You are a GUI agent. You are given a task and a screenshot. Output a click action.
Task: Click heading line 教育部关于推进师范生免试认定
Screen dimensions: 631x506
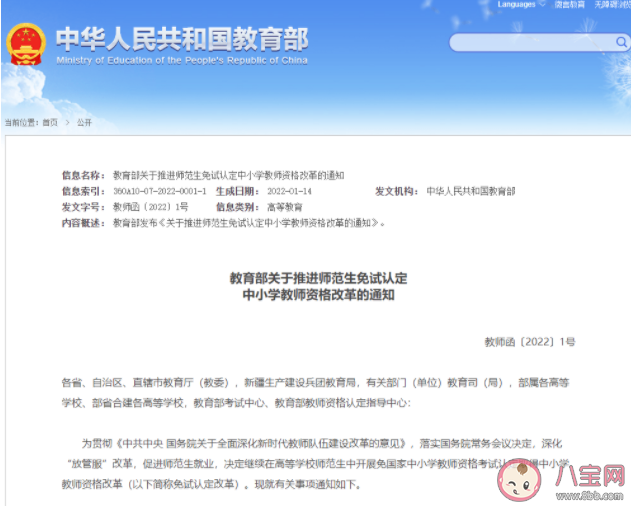[318, 278]
